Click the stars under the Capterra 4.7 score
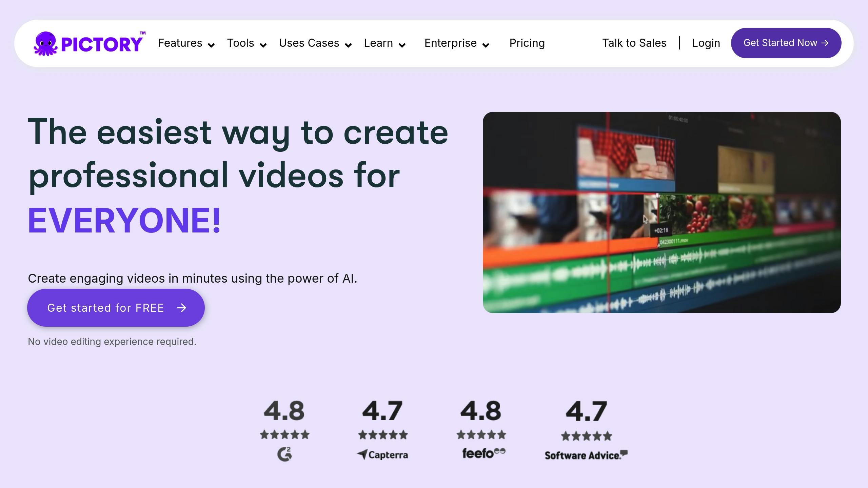The height and width of the screenshot is (488, 868). [383, 435]
